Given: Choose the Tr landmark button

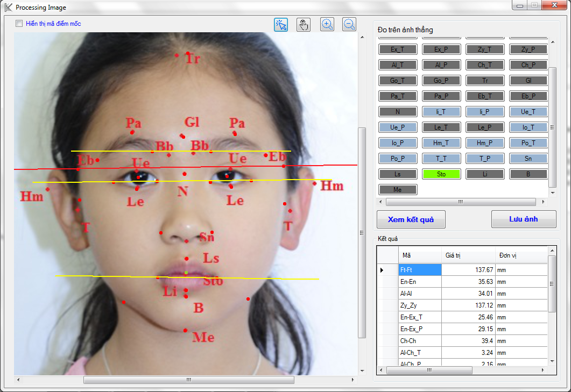Looking at the screenshot, I should click(485, 81).
